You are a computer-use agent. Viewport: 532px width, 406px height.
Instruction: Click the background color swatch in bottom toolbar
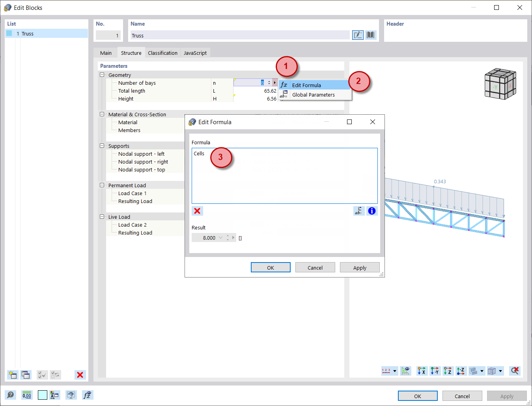coord(42,395)
